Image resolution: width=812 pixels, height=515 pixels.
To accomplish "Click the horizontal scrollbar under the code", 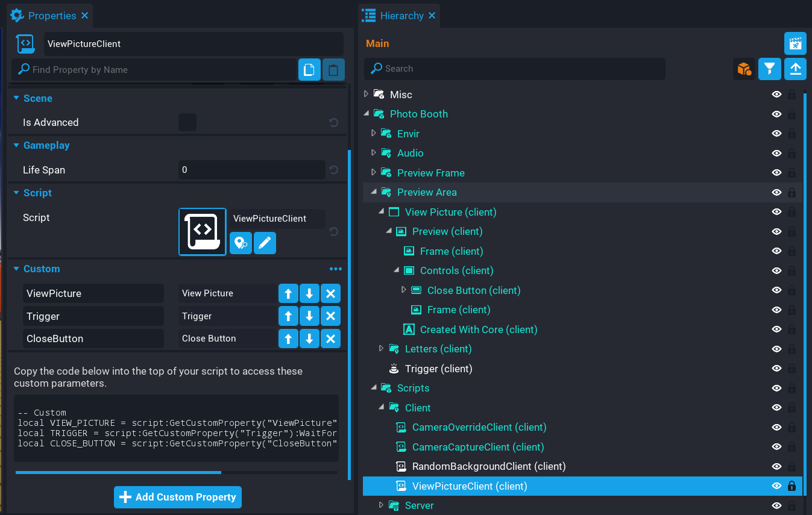I will [118, 473].
